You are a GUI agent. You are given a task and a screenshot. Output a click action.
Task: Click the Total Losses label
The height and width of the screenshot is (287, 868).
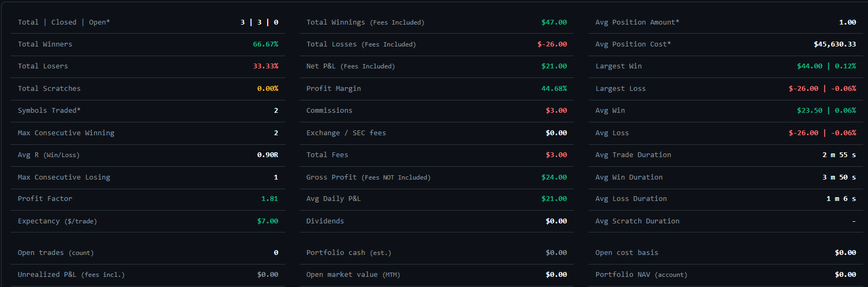[361, 44]
